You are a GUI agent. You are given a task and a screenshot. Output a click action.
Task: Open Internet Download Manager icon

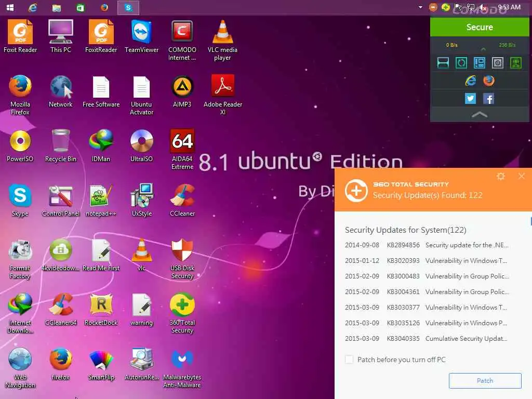(20, 313)
